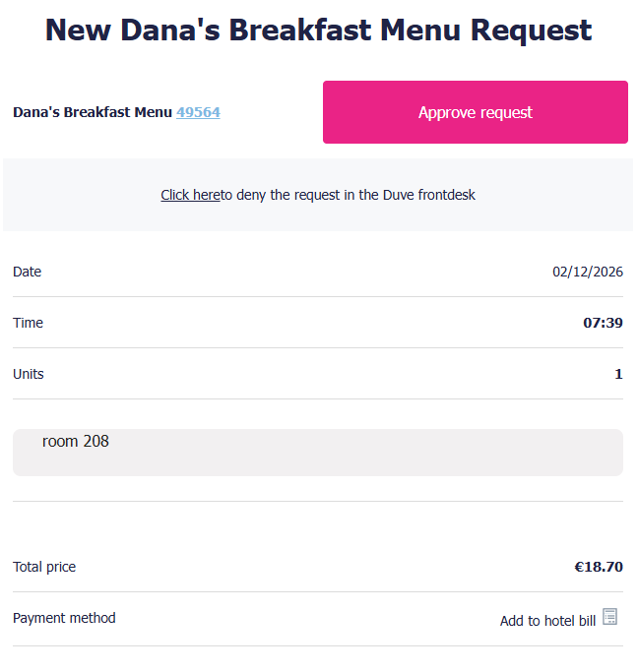Image resolution: width=638 pixels, height=672 pixels.
Task: Click the 'Add to hotel bill' text
Action: (547, 621)
